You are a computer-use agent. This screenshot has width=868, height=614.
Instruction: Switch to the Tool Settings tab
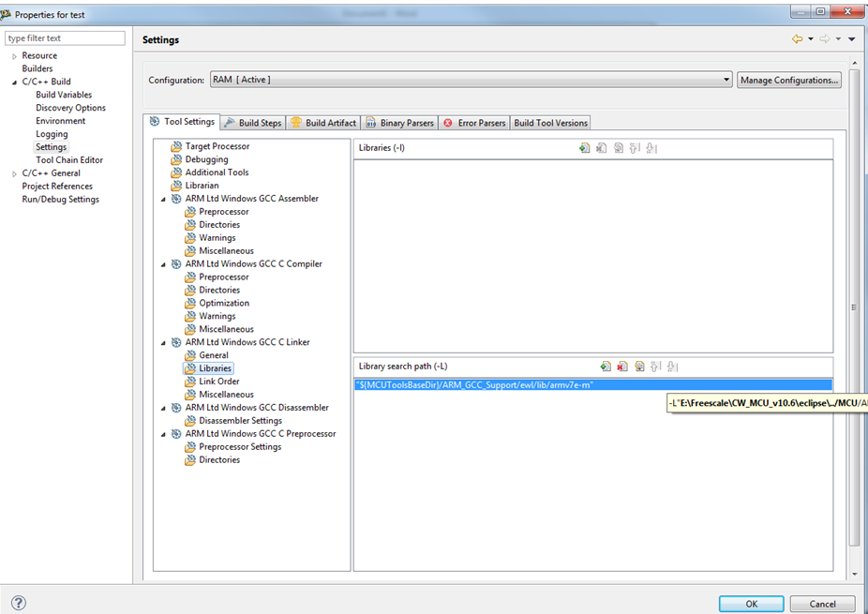pos(182,122)
